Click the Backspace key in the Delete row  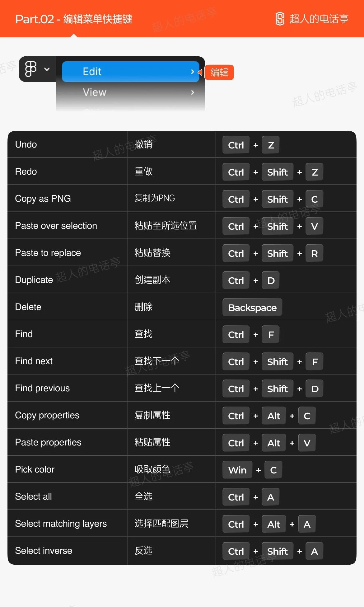point(252,308)
